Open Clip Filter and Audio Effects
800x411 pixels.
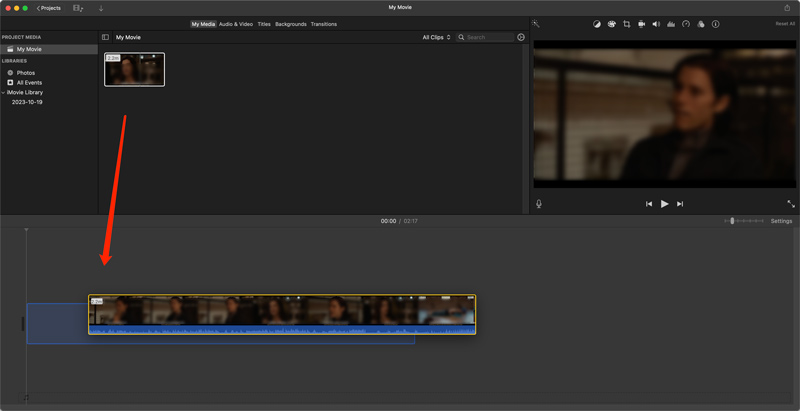click(x=701, y=24)
